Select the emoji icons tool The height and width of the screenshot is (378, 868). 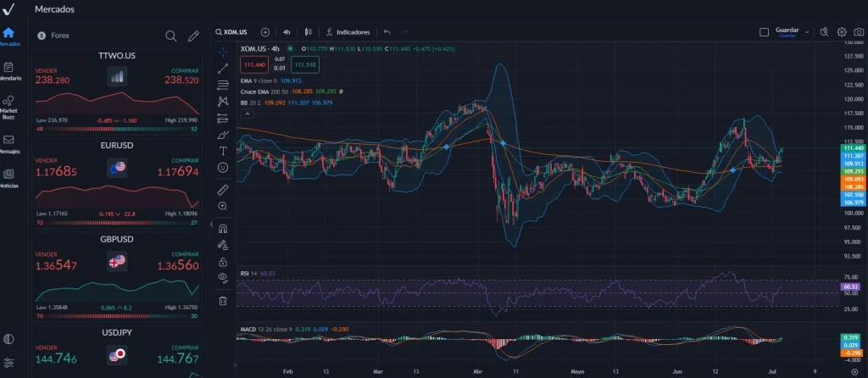[x=223, y=167]
